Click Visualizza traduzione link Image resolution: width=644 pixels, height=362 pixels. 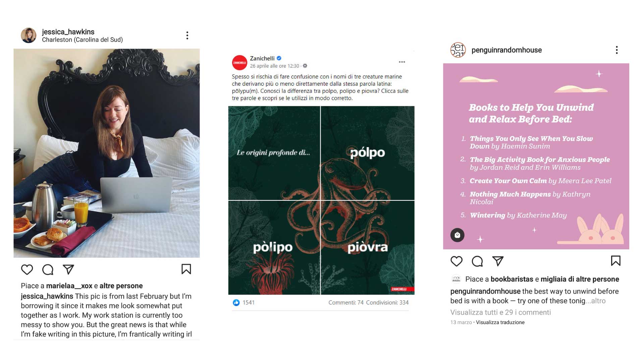[x=500, y=322]
